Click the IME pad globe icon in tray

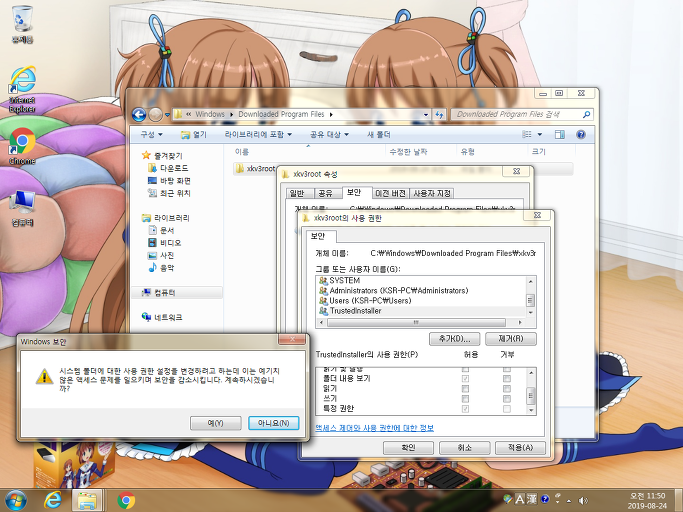point(507,498)
